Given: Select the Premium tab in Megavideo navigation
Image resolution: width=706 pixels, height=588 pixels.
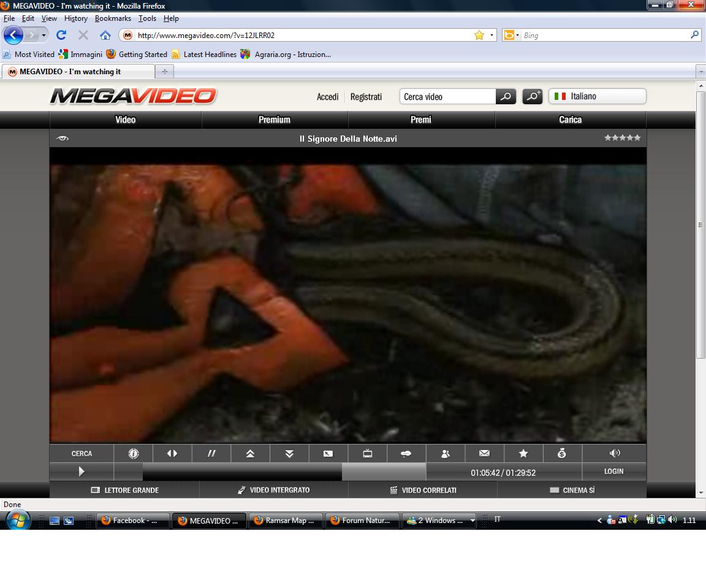Looking at the screenshot, I should click(274, 120).
